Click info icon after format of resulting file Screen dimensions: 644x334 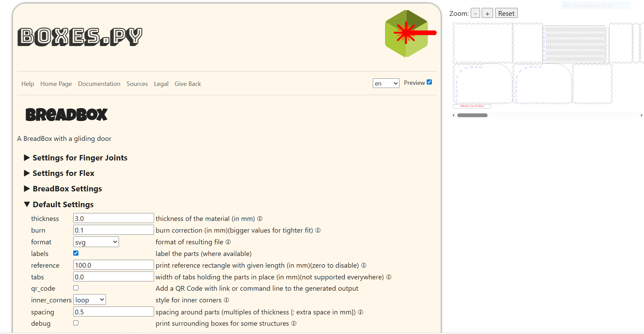pos(228,242)
